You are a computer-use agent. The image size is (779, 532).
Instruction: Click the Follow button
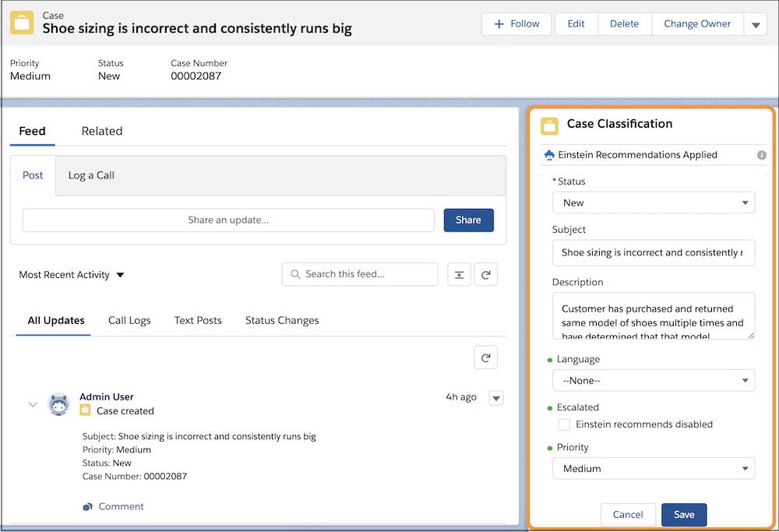tap(516, 24)
